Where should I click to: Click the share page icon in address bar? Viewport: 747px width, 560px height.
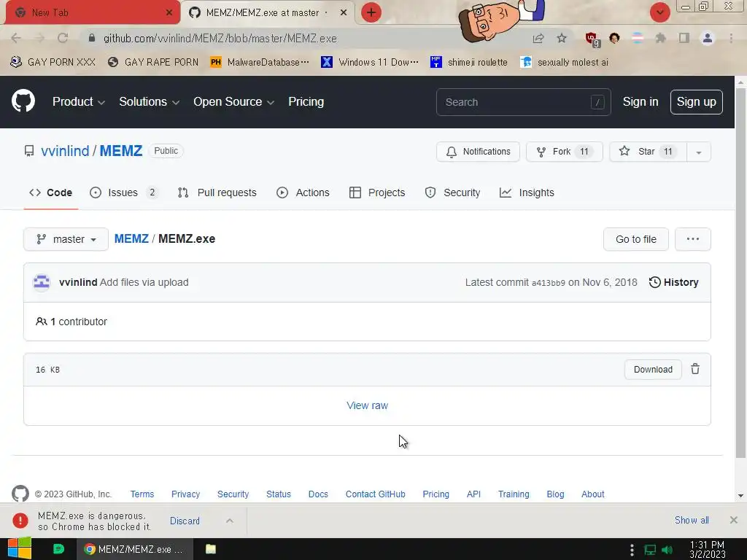538,38
